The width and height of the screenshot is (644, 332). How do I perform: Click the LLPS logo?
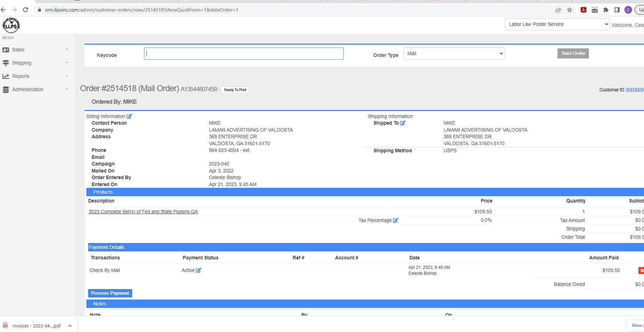[11, 25]
